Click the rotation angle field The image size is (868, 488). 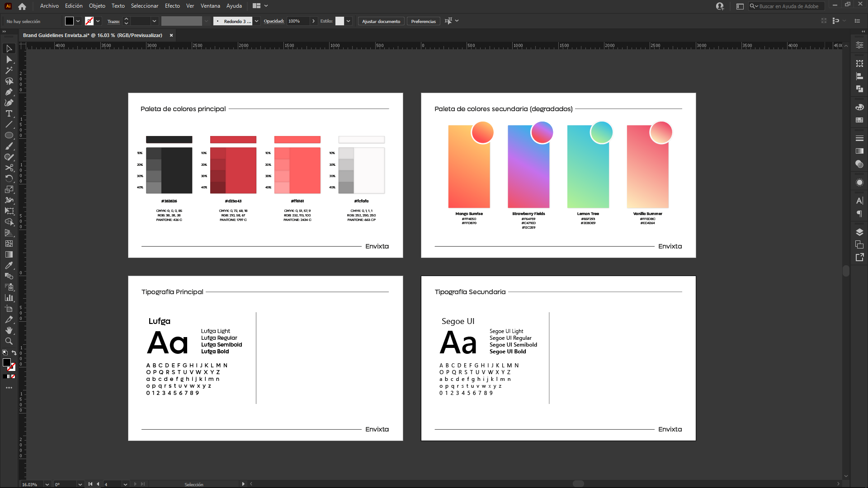click(x=65, y=484)
